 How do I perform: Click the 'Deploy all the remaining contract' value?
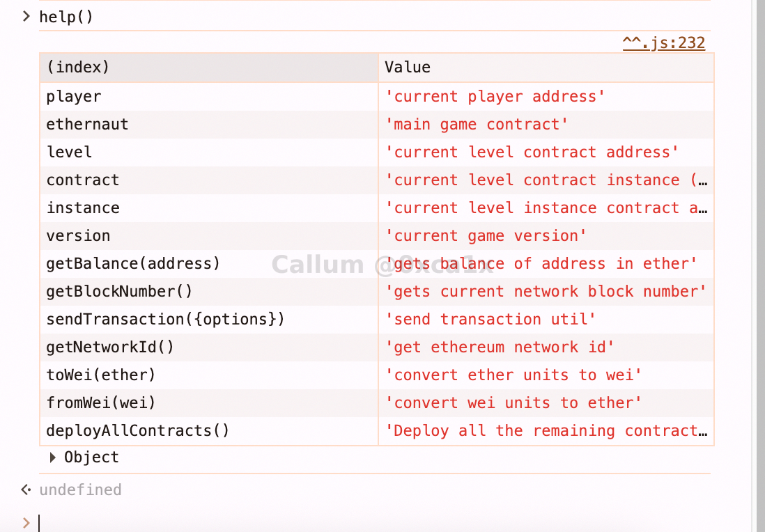pyautogui.click(x=546, y=430)
